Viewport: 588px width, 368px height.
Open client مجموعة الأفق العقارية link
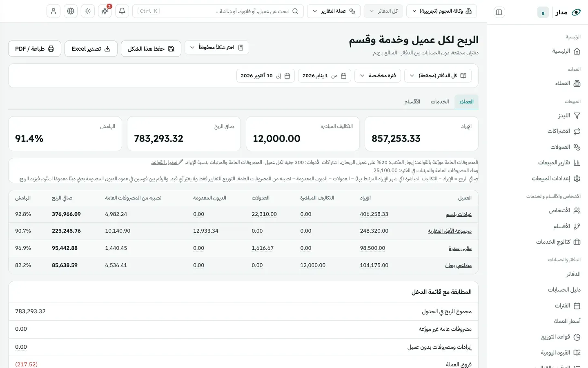[450, 231]
